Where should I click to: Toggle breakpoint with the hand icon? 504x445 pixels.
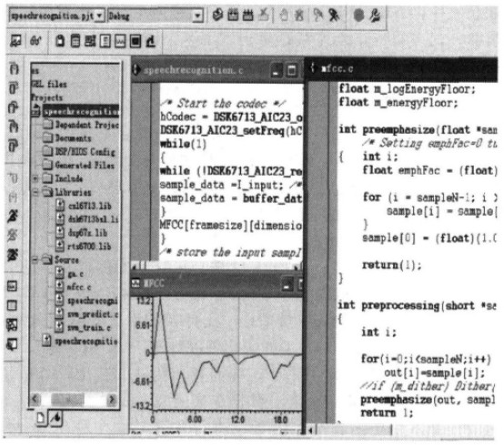[x=284, y=15]
